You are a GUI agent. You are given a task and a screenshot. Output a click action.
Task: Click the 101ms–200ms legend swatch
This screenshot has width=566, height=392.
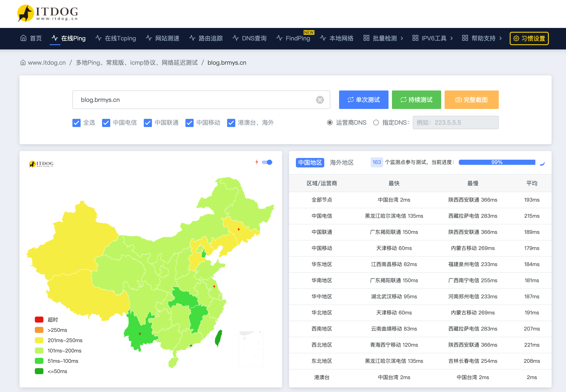pyautogui.click(x=39, y=351)
